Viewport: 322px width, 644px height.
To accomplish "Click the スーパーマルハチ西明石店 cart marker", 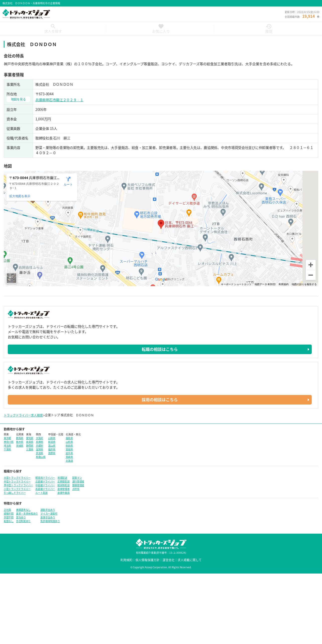I will pos(142,255).
